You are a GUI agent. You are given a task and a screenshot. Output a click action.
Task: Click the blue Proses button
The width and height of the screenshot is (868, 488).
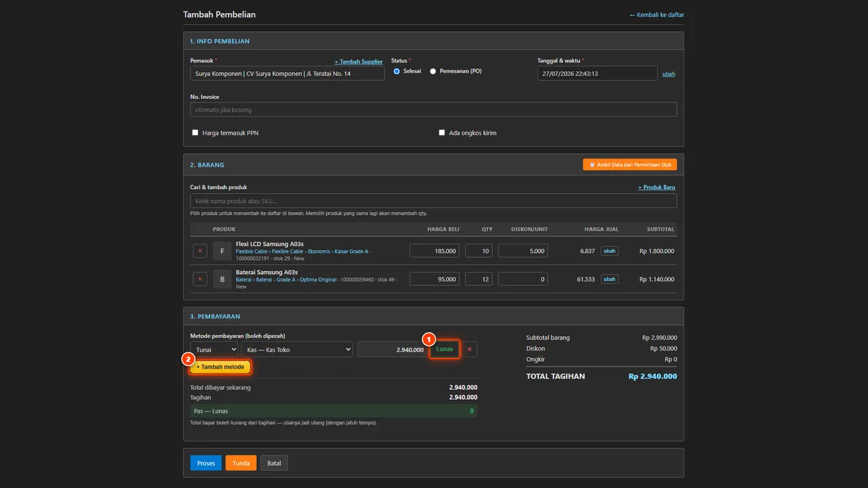coord(206,463)
